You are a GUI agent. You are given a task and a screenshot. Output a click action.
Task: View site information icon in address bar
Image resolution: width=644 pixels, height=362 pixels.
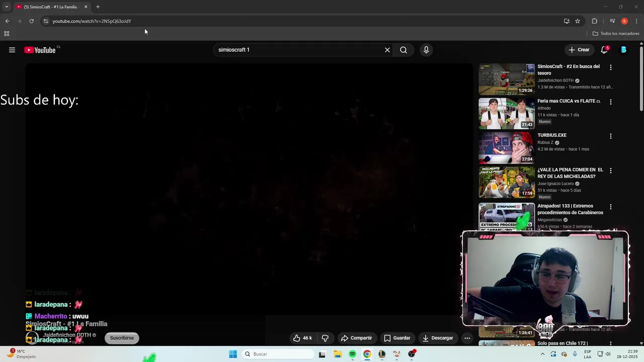point(46,21)
